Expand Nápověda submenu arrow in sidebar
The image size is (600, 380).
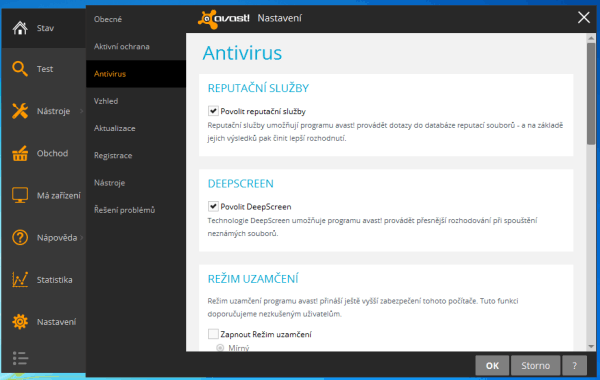click(x=82, y=238)
